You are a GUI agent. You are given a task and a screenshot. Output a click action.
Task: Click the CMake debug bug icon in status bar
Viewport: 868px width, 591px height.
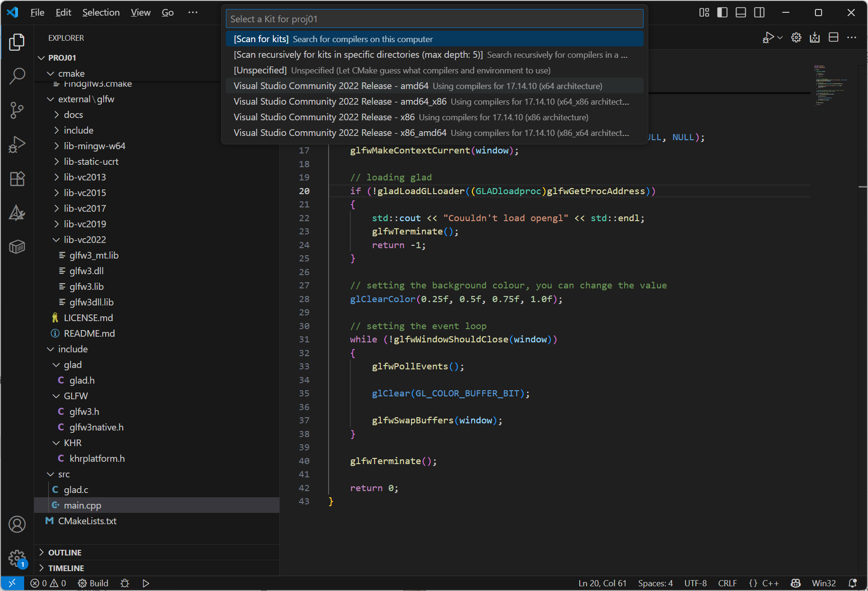tap(125, 583)
